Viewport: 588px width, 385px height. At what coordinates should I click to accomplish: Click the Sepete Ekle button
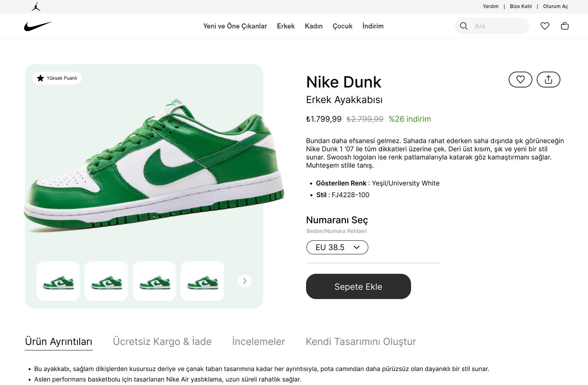pos(359,287)
